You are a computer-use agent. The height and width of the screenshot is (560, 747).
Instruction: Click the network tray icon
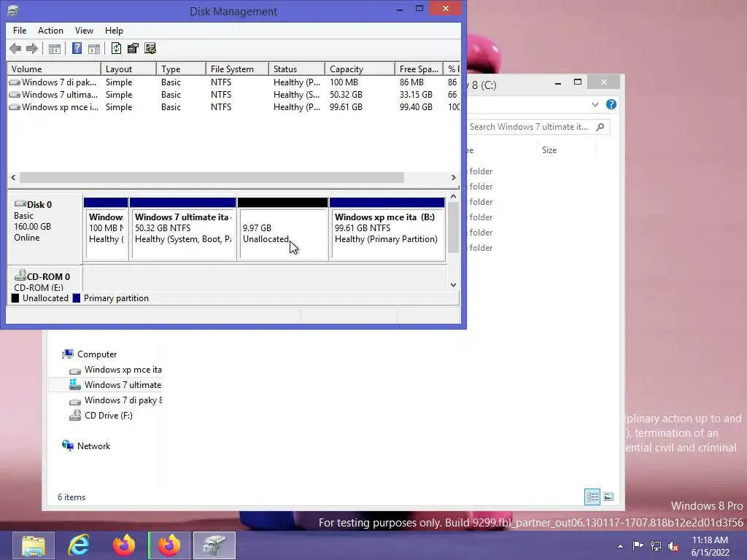[656, 545]
